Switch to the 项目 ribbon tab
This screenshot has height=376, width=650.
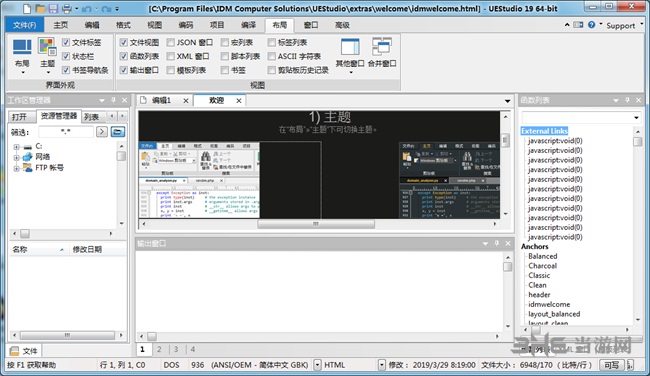pyautogui.click(x=217, y=25)
